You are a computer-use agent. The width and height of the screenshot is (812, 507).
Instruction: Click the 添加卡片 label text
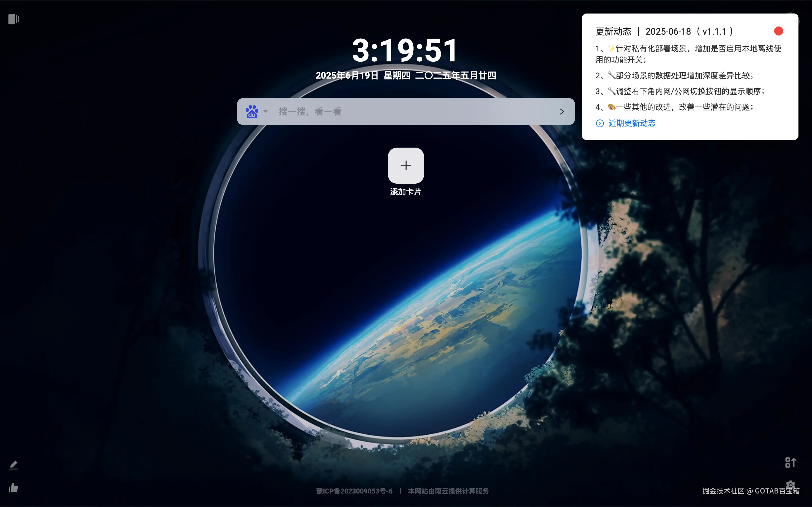pos(406,192)
